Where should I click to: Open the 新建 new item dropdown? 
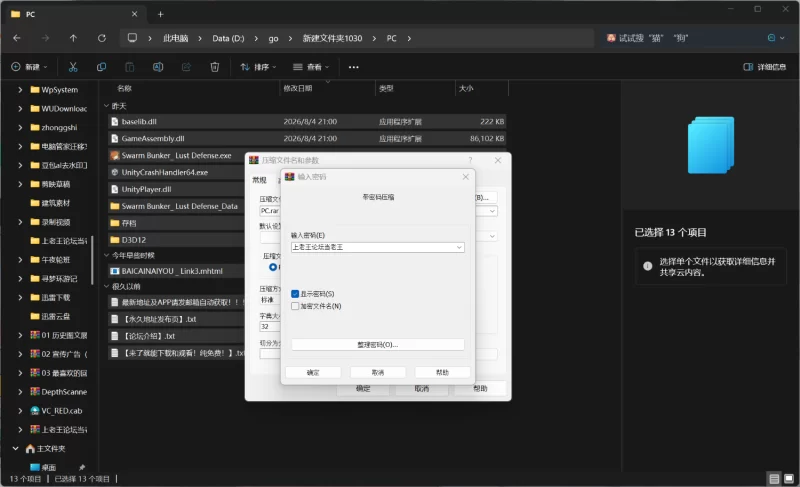click(x=30, y=67)
